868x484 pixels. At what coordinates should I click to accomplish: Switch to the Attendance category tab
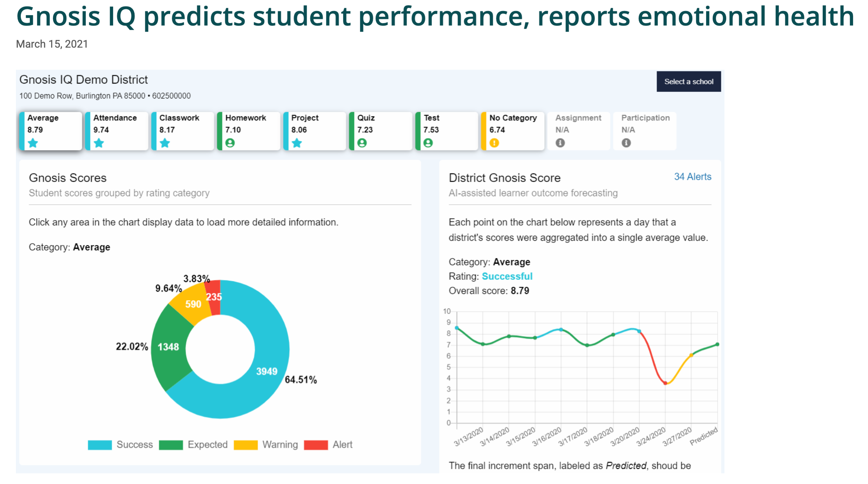[117, 131]
